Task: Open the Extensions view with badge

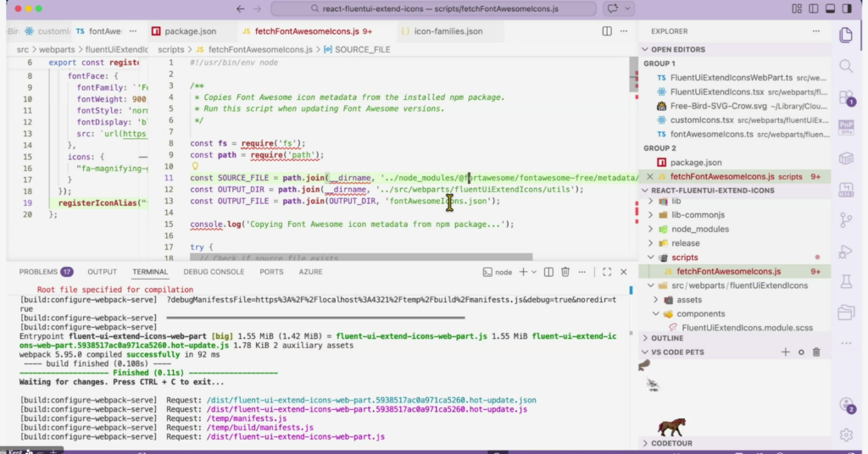Action: click(845, 97)
